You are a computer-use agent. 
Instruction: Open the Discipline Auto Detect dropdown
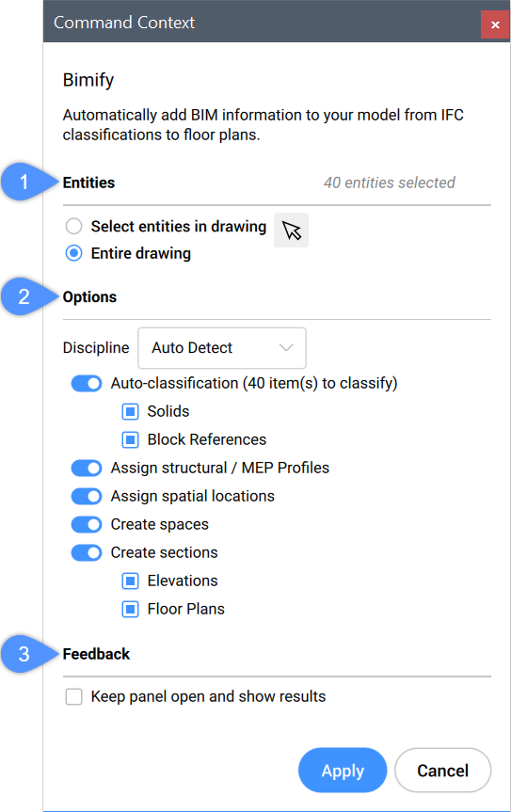tap(222, 348)
